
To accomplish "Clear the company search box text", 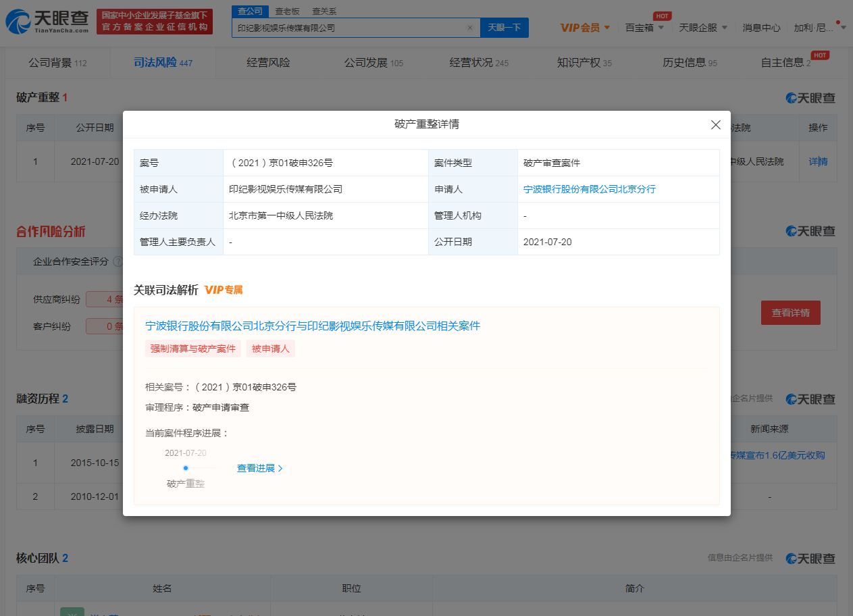I will click(x=470, y=28).
